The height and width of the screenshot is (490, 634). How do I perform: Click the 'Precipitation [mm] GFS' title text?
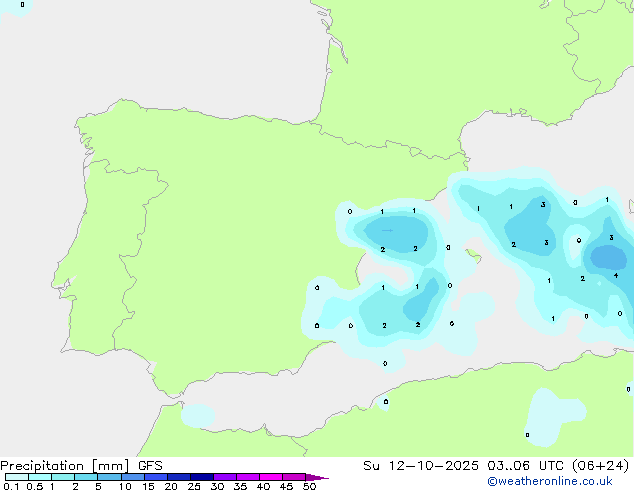81,466
